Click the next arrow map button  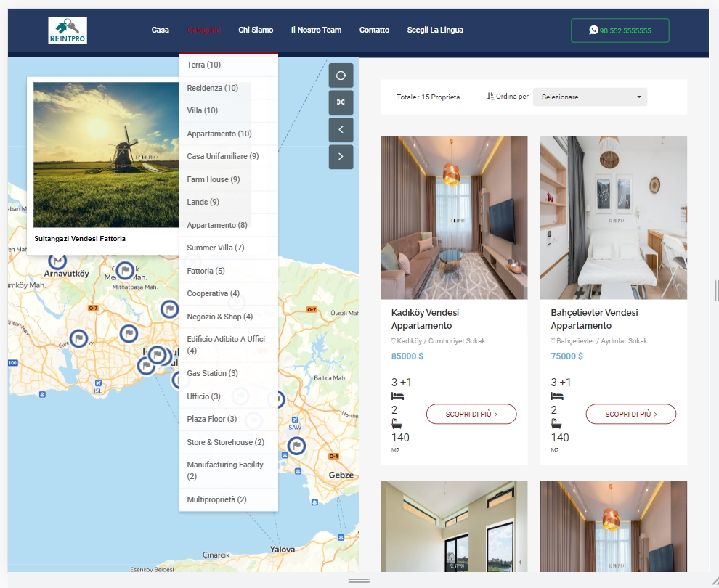point(341,157)
